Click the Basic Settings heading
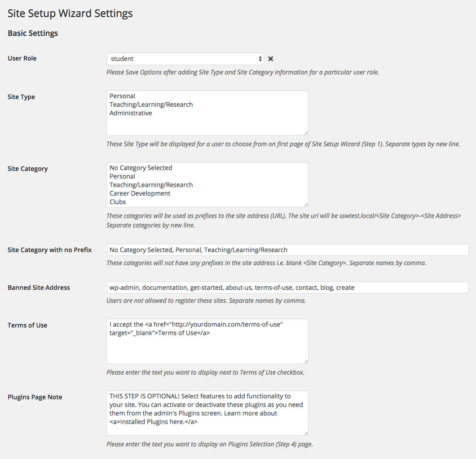 33,33
